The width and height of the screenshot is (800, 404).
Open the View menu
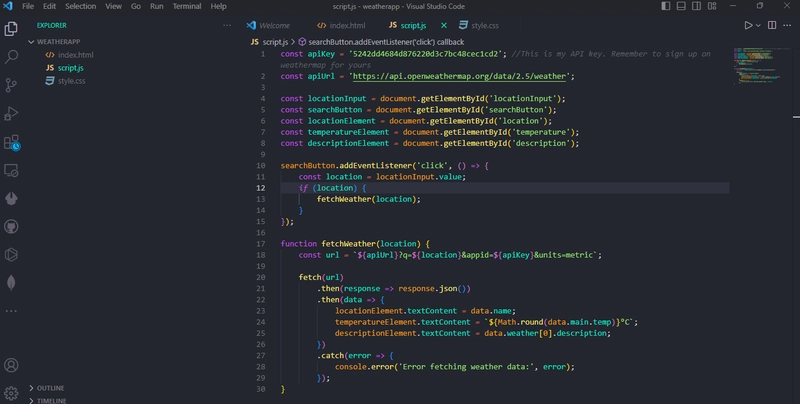113,6
